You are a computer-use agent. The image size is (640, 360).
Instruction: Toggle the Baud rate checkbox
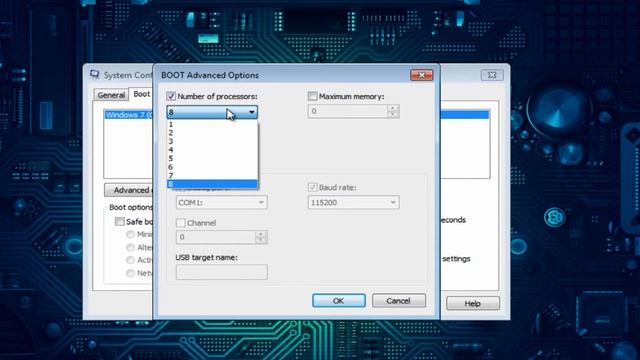313,187
